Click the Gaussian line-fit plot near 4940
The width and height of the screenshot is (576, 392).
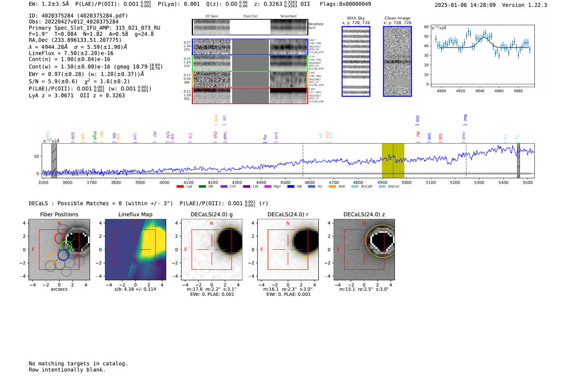(x=482, y=56)
